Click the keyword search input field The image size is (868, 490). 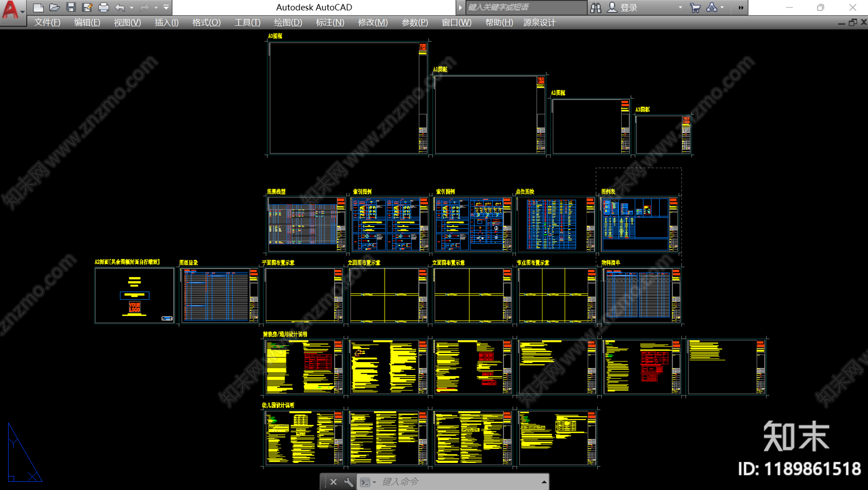tap(526, 8)
